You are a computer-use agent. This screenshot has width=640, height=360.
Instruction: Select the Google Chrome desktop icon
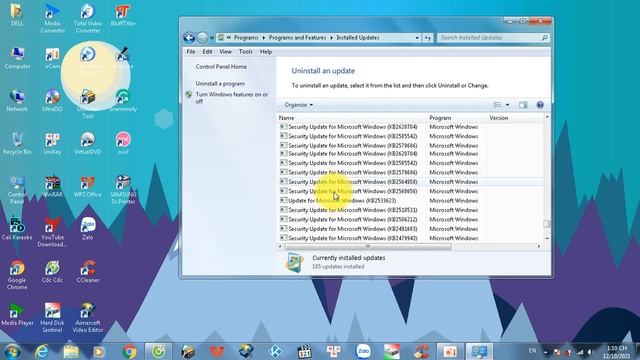point(17,275)
